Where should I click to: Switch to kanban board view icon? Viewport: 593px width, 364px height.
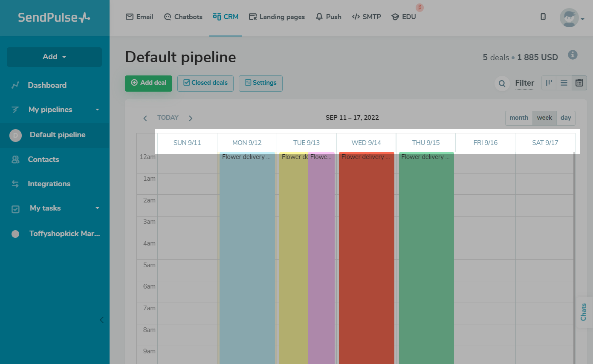[x=549, y=83]
